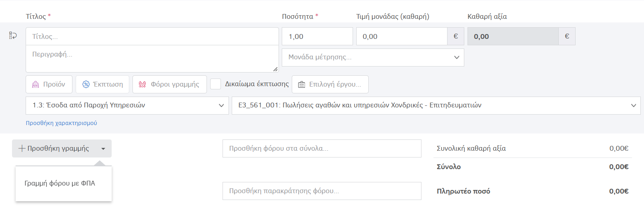Image resolution: width=644 pixels, height=212 pixels.
Task: Open the Επιλογή έργου selector
Action: tap(330, 85)
